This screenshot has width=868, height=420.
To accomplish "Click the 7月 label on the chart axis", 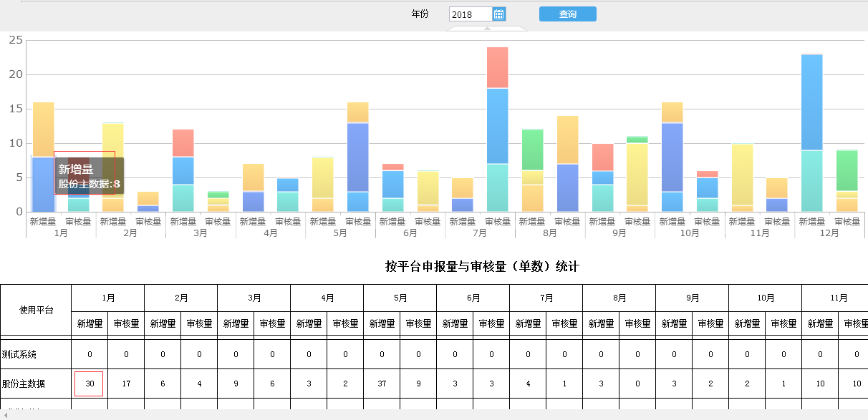I will (x=480, y=233).
